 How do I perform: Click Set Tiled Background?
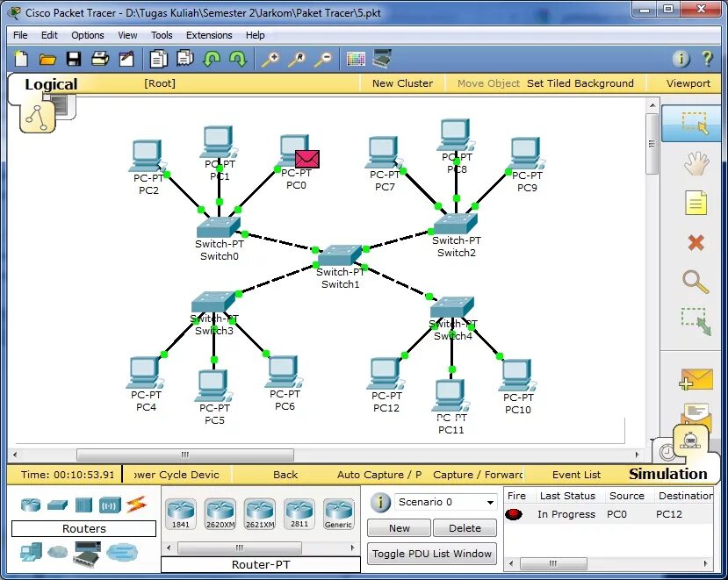point(580,83)
